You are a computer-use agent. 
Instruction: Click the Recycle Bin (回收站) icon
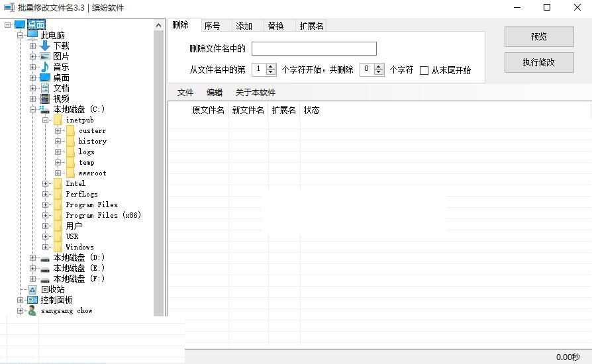[x=32, y=290]
